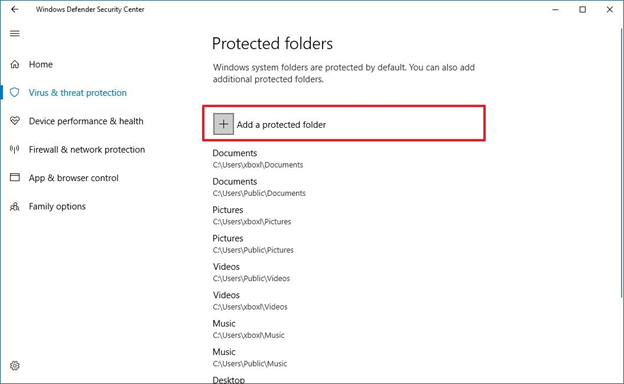This screenshot has width=624, height=384.
Task: Click the Device performance heart icon
Action: tap(15, 121)
